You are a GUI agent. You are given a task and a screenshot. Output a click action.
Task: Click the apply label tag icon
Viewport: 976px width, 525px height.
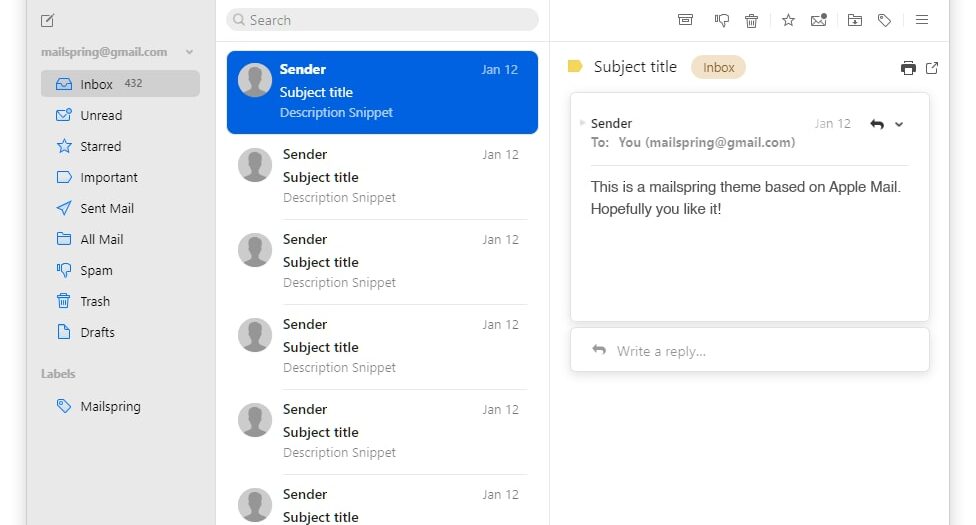point(884,21)
